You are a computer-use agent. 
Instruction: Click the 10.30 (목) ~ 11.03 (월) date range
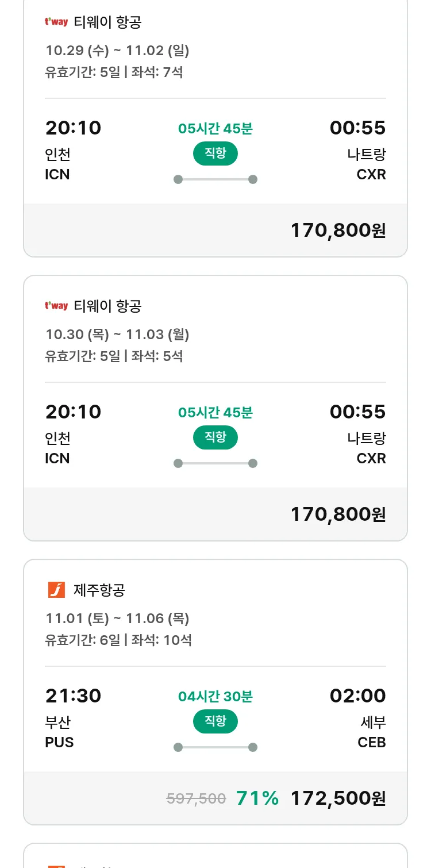[117, 335]
